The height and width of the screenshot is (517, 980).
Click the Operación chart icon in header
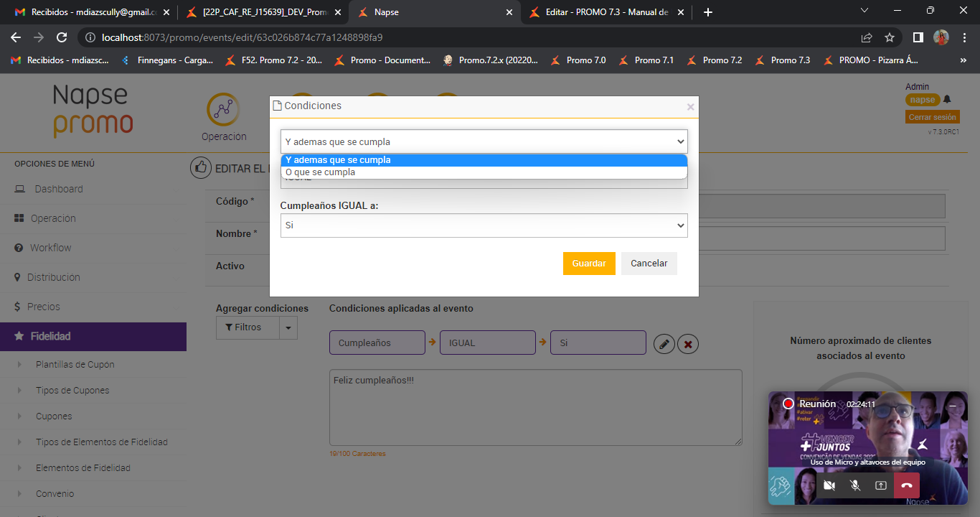pos(223,110)
